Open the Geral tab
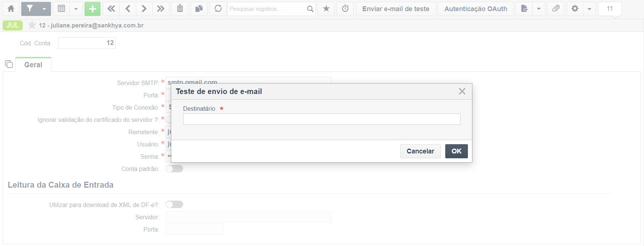Image resolution: width=644 pixels, height=246 pixels. 33,65
